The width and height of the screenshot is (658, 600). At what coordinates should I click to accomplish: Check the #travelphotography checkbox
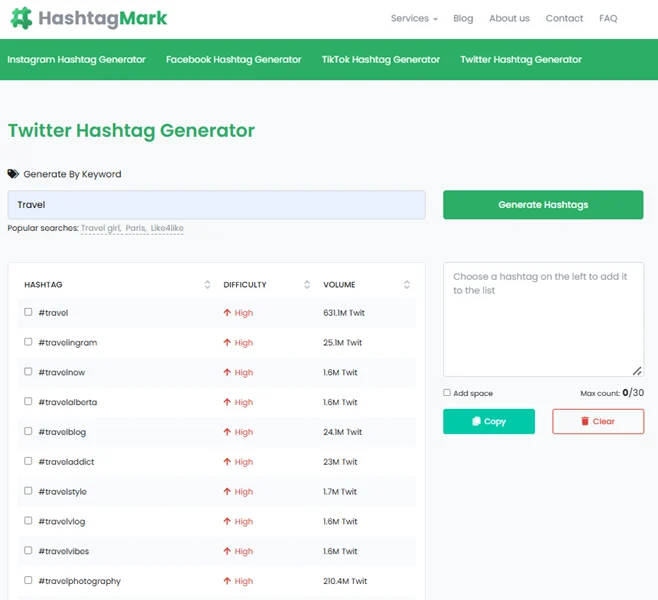[x=28, y=580]
